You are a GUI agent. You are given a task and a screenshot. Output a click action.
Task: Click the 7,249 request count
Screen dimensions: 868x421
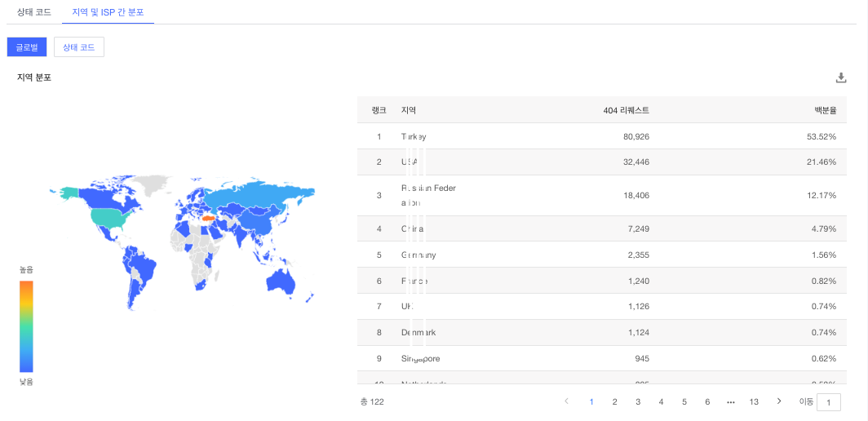pyautogui.click(x=638, y=228)
